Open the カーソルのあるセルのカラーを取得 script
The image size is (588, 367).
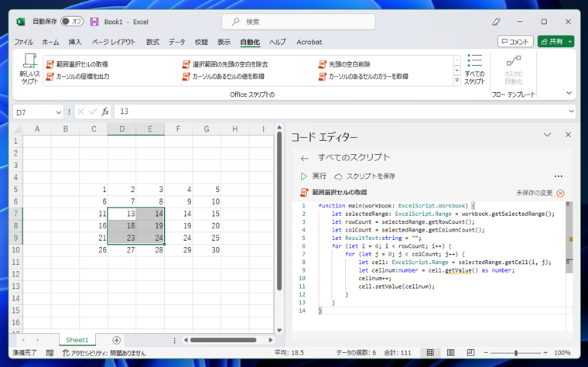[x=364, y=76]
